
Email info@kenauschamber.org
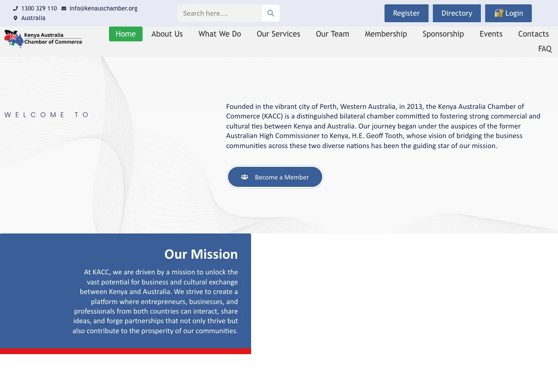coord(103,8)
